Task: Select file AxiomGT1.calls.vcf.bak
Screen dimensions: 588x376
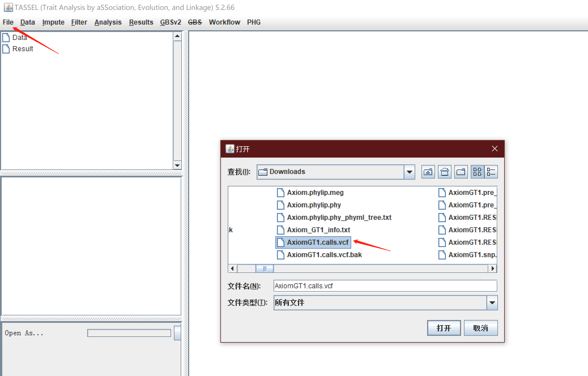Action: point(319,255)
